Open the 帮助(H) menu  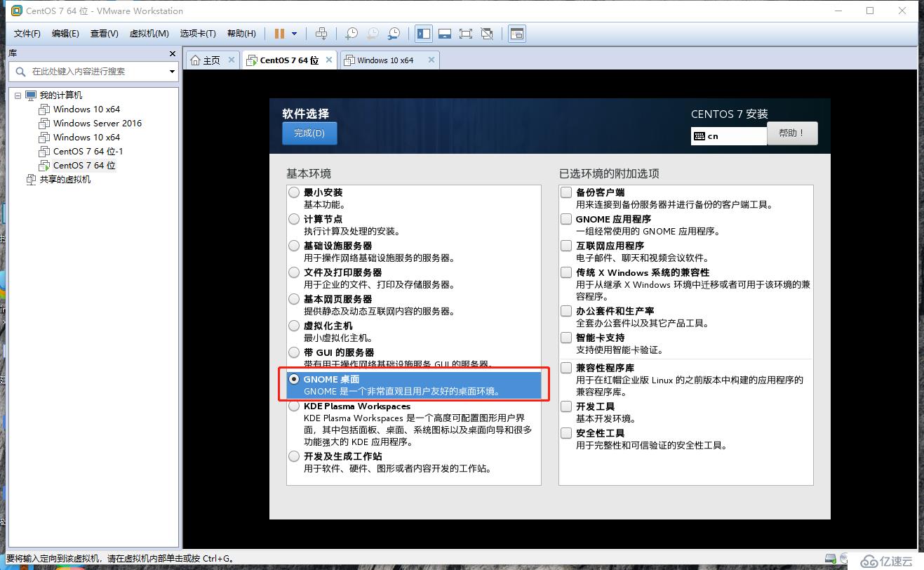pos(241,33)
